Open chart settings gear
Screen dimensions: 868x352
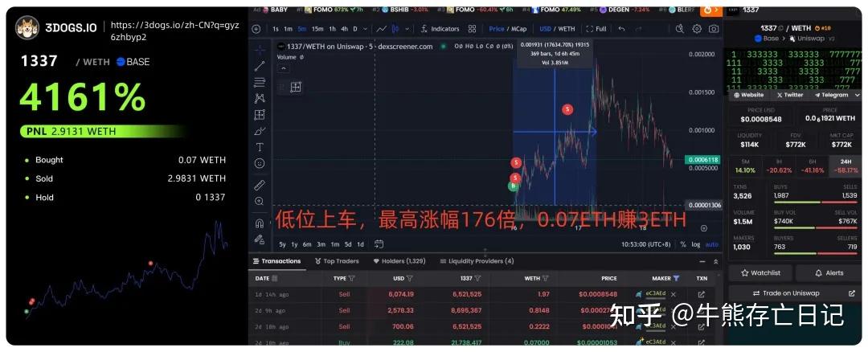tap(697, 29)
